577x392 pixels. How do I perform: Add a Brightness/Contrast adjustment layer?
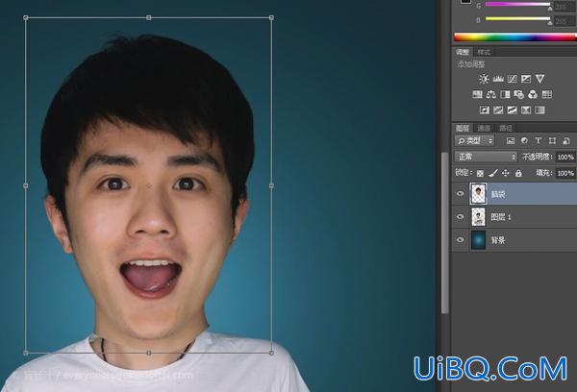(x=484, y=79)
